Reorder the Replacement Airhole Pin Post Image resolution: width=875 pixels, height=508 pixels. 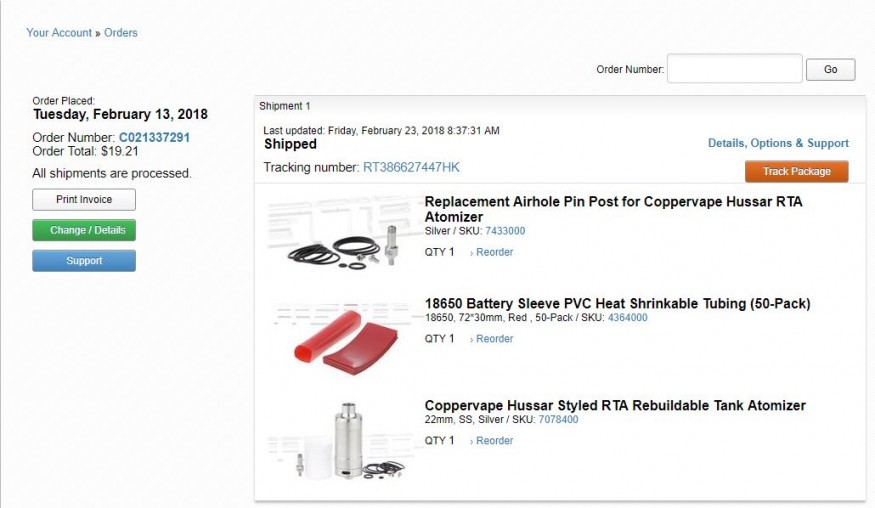pyautogui.click(x=492, y=252)
